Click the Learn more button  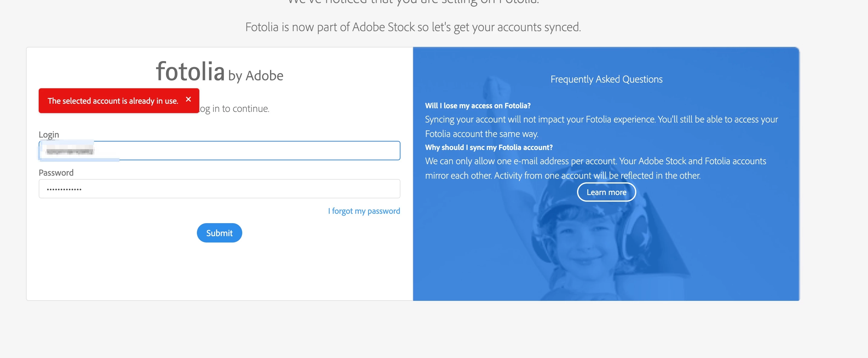click(606, 192)
